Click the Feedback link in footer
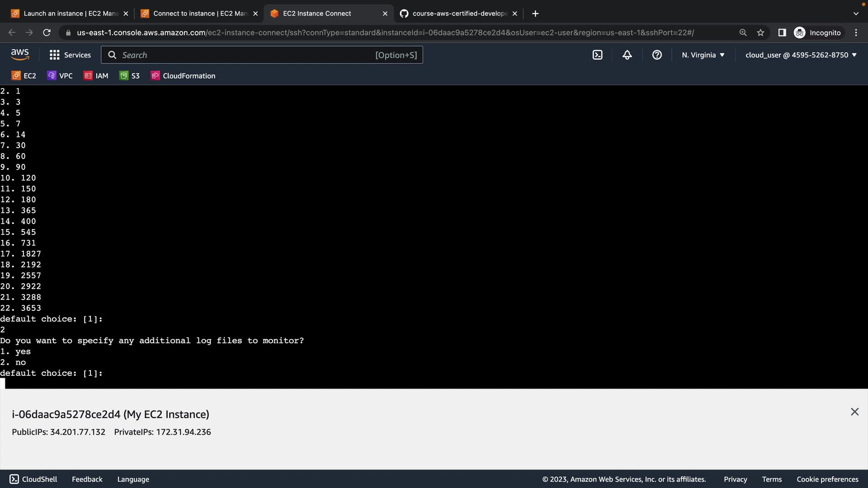868x488 pixels. tap(87, 479)
